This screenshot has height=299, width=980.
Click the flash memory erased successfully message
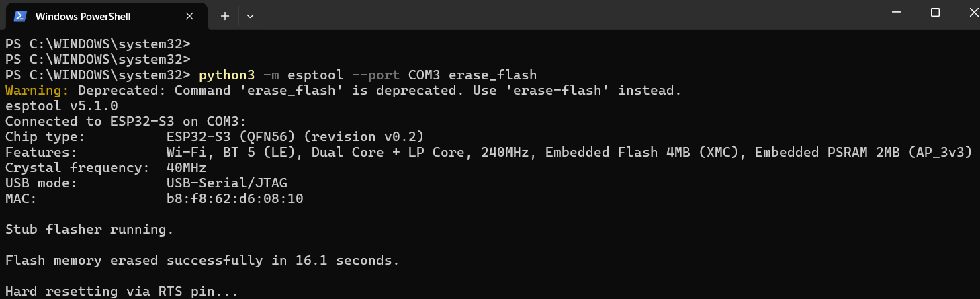pyautogui.click(x=202, y=261)
